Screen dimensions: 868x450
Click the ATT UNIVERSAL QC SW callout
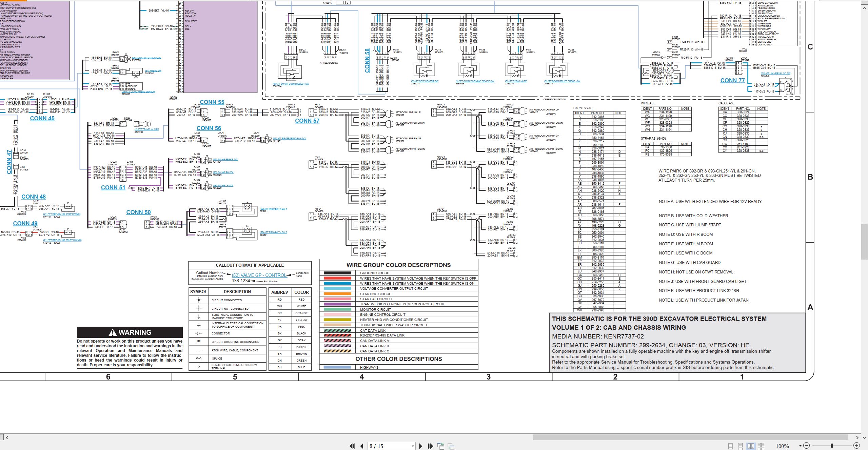[775, 73]
